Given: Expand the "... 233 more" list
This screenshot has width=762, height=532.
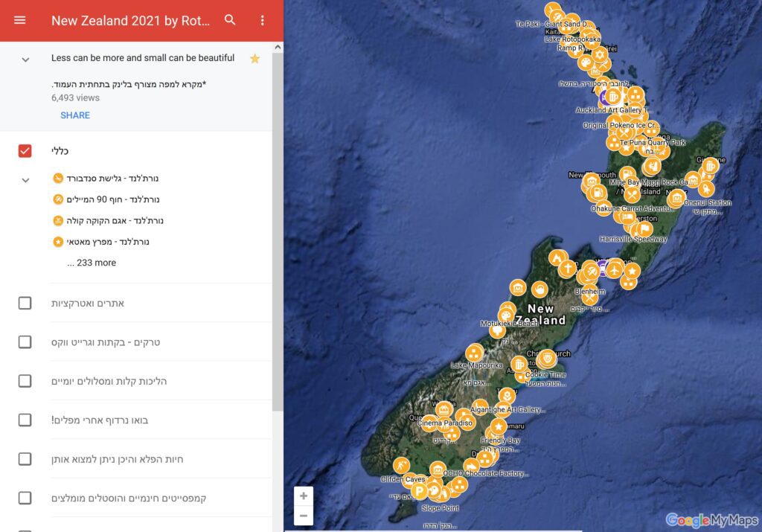Looking at the screenshot, I should 92,263.
